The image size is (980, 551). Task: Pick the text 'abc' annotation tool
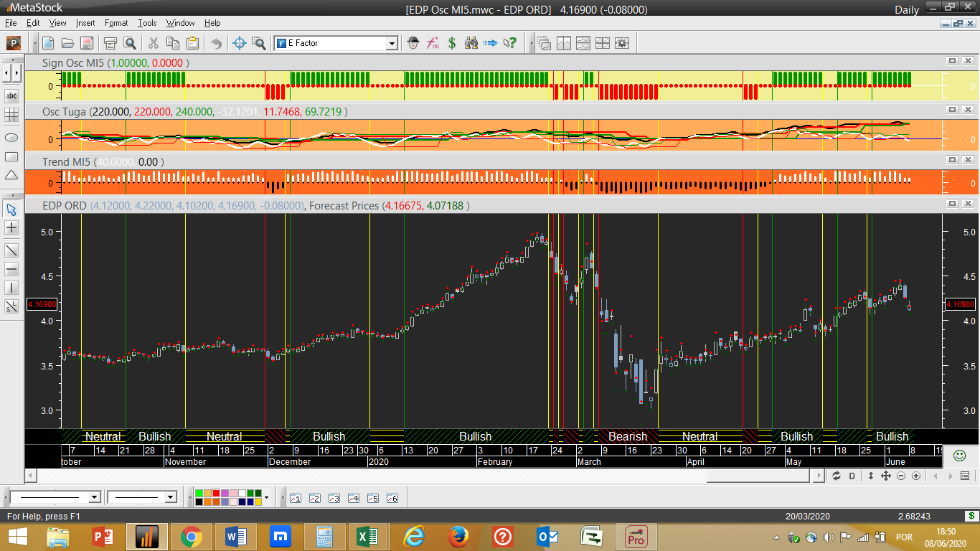[x=11, y=96]
